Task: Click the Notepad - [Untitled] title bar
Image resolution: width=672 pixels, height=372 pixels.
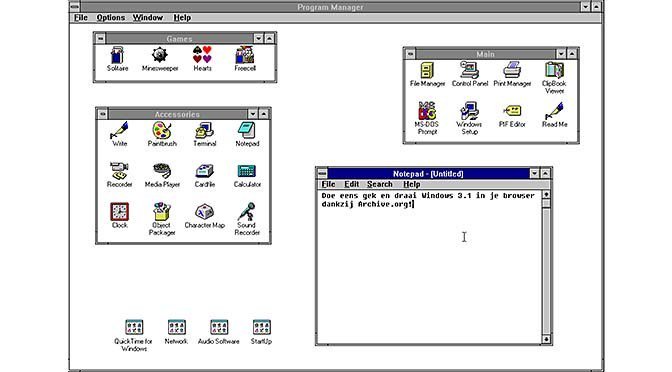Action: tap(428, 174)
